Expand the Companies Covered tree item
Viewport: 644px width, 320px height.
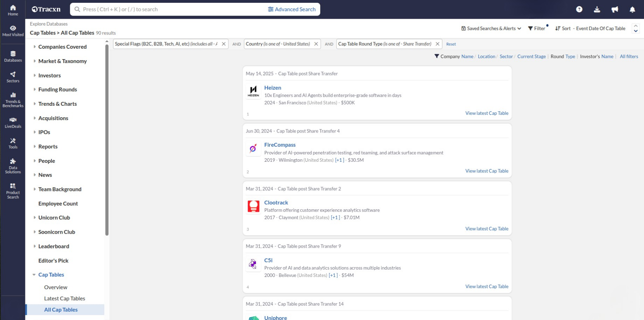tap(34, 47)
